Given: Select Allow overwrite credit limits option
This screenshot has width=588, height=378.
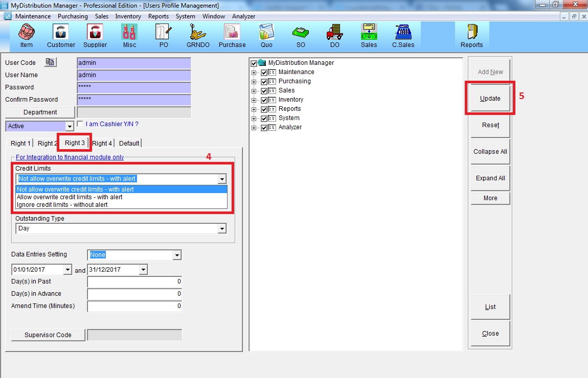Looking at the screenshot, I should pos(70,197).
